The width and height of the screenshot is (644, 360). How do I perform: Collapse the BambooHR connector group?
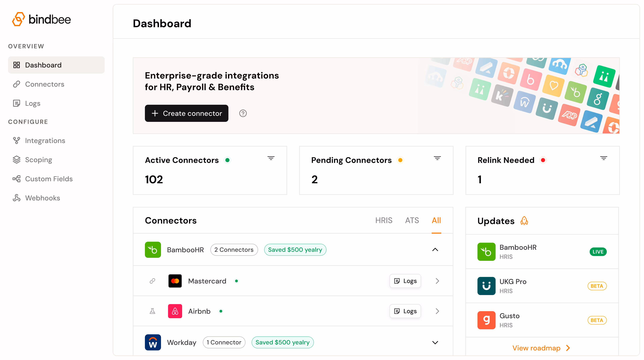click(x=435, y=250)
